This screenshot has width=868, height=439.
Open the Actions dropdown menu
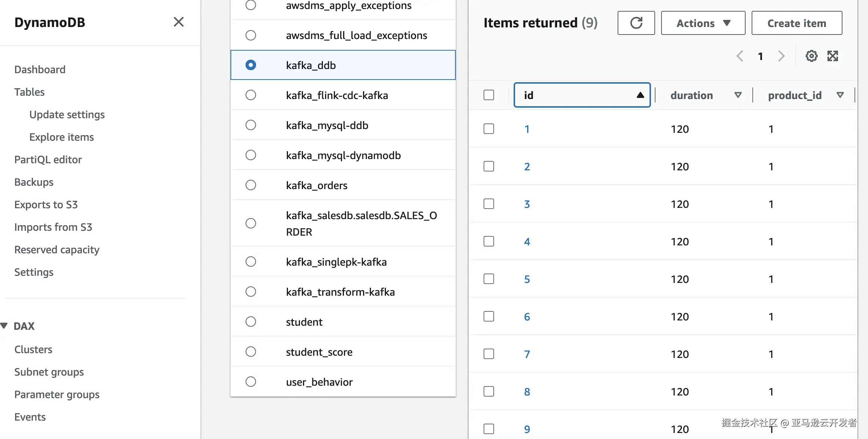[703, 23]
